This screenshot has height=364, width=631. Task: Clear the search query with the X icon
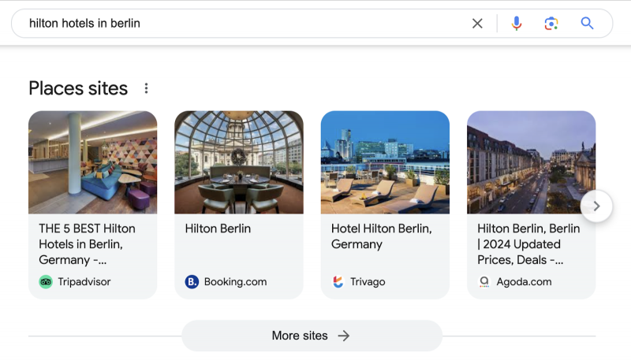pyautogui.click(x=477, y=24)
